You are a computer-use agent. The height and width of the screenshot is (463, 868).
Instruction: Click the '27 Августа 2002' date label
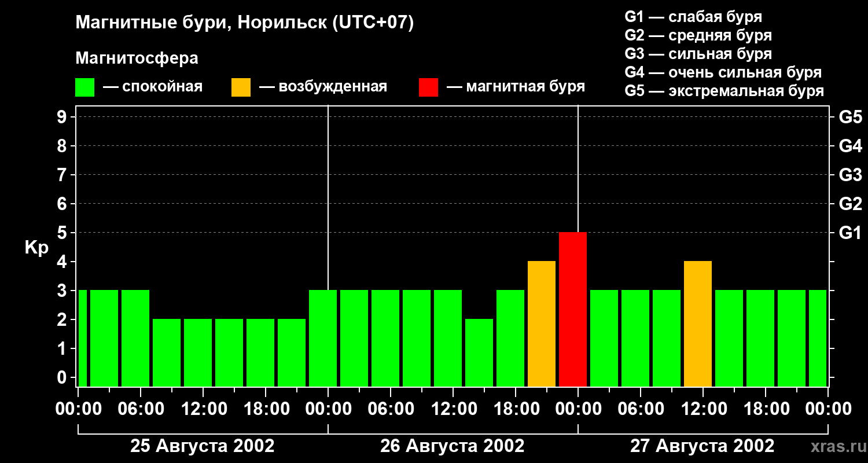coord(702,446)
